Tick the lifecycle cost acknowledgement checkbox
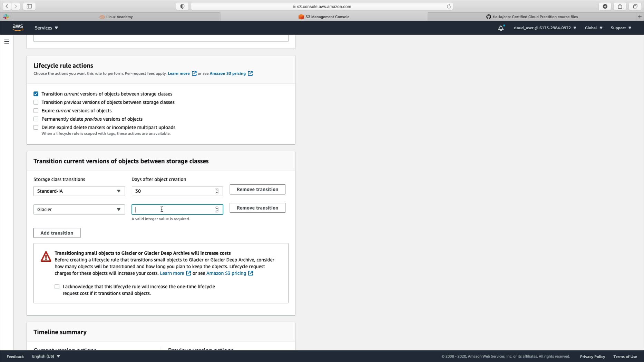Image resolution: width=644 pixels, height=362 pixels. coord(57,286)
